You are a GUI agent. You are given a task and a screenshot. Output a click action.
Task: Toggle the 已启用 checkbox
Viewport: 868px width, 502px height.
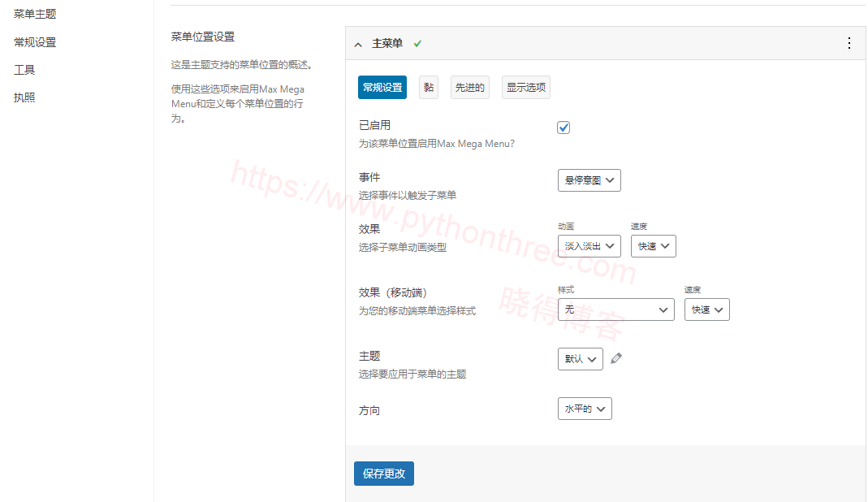564,128
